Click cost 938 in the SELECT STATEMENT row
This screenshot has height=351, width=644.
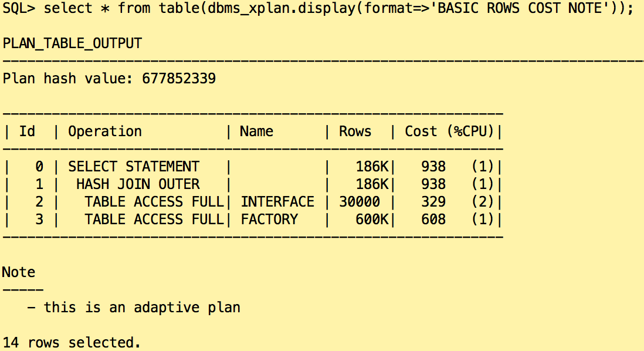(x=433, y=167)
